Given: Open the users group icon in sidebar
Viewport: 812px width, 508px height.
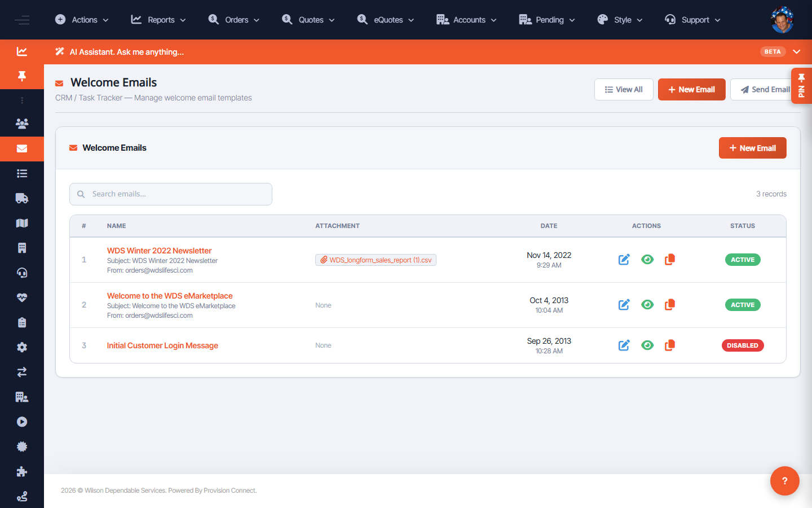Looking at the screenshot, I should pos(22,124).
